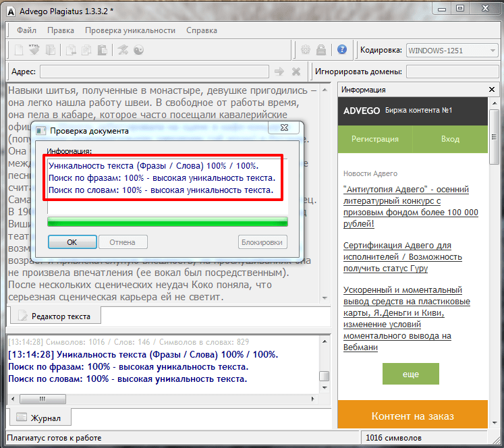This screenshot has height=448, width=504.
Task: Click into the Адрес input field
Action: (x=155, y=72)
